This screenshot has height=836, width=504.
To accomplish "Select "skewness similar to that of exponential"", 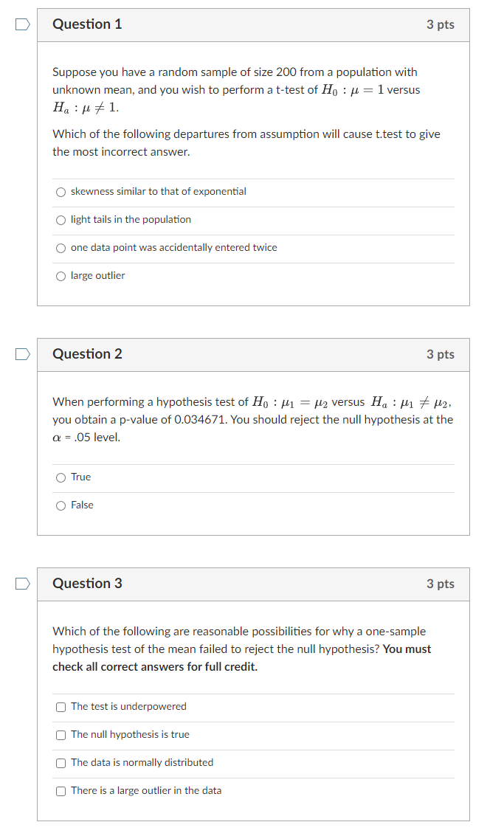I will (x=61, y=192).
